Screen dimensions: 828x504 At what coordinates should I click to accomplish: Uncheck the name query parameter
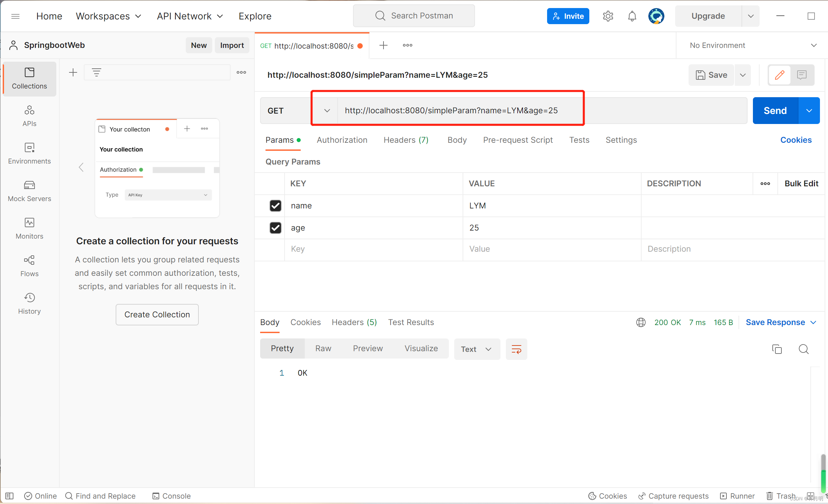[275, 206]
